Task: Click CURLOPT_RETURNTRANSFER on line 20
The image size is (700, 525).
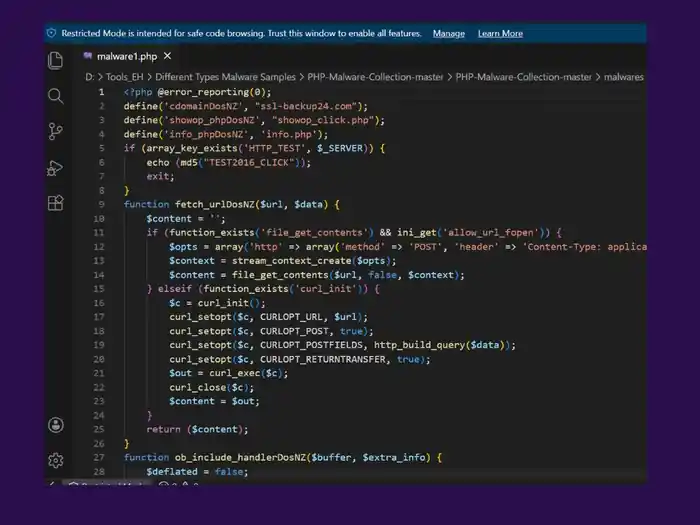Action: tap(323, 359)
